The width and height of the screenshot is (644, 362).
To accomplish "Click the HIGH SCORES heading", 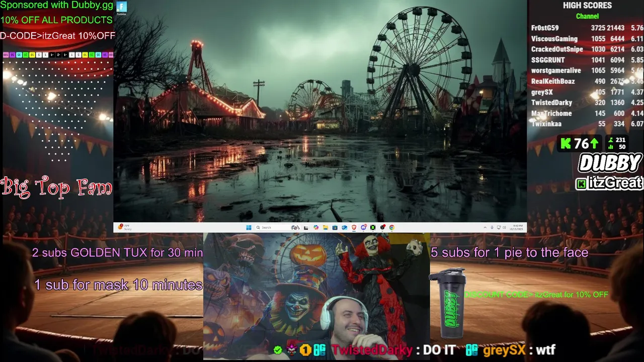I will pyautogui.click(x=587, y=6).
